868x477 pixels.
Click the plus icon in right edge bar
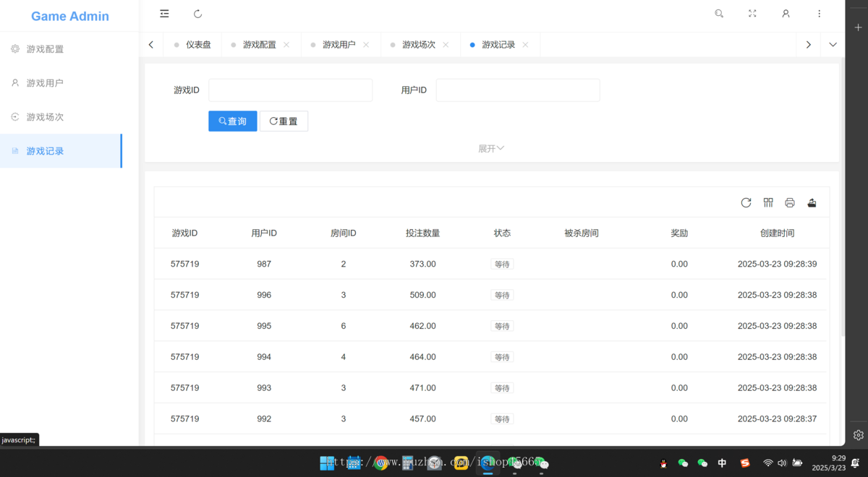coord(858,27)
